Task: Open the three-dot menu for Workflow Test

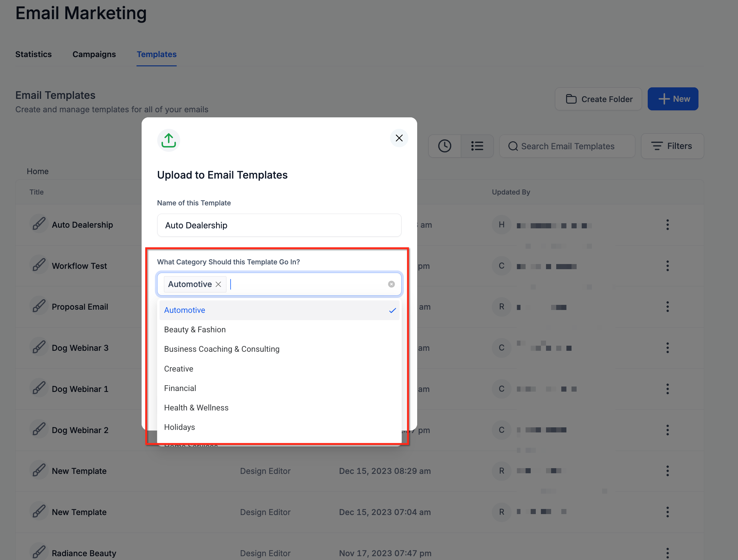Action: (x=667, y=266)
